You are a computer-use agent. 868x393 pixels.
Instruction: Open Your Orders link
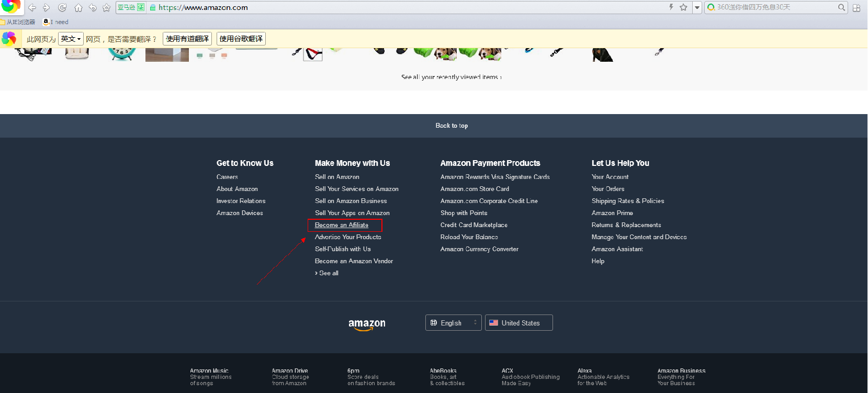(608, 189)
